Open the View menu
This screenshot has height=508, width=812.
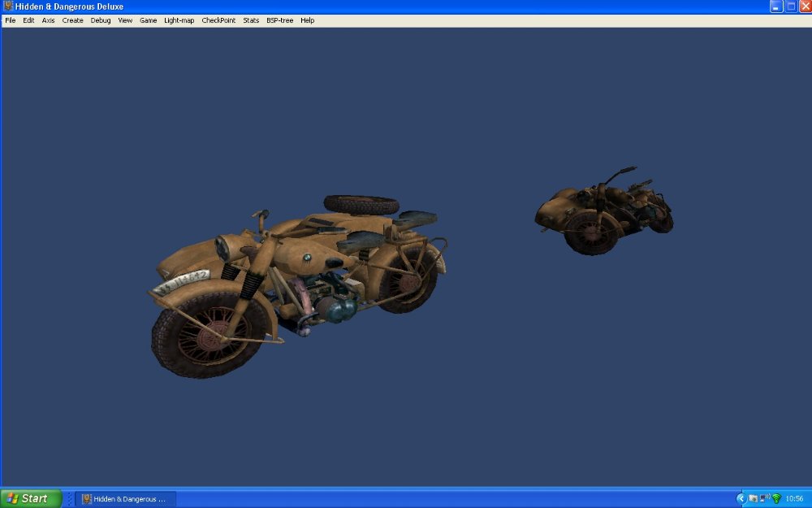[125, 20]
